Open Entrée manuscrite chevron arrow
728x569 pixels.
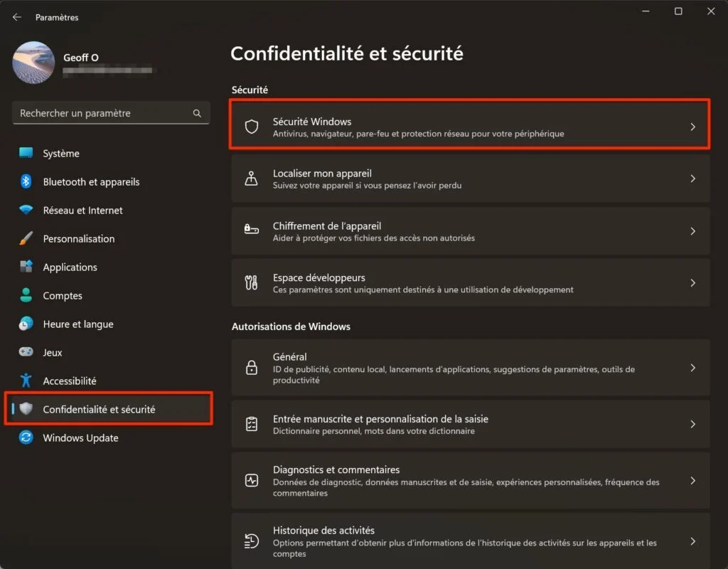coord(692,424)
